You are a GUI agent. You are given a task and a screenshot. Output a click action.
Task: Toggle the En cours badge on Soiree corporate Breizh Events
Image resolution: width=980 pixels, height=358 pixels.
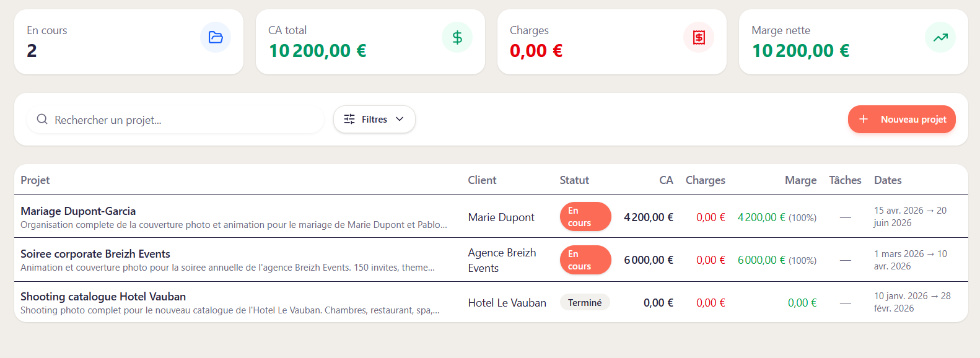pyautogui.click(x=585, y=260)
